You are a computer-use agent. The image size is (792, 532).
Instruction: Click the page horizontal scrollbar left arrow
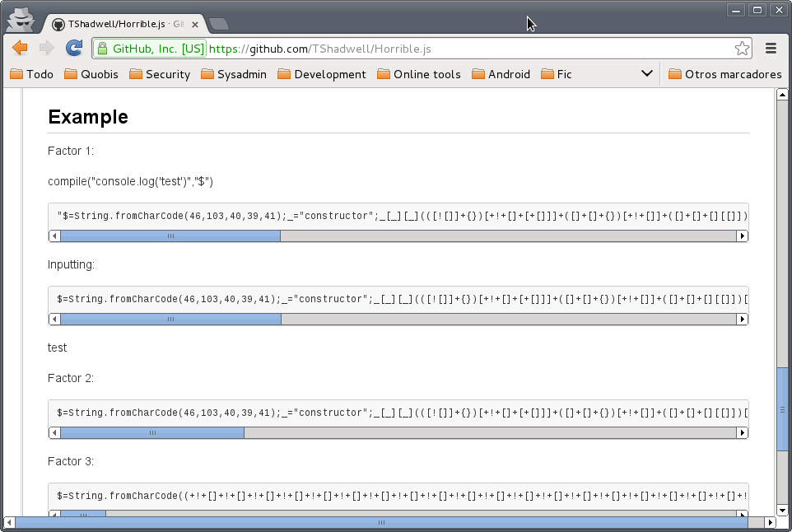click(x=9, y=522)
